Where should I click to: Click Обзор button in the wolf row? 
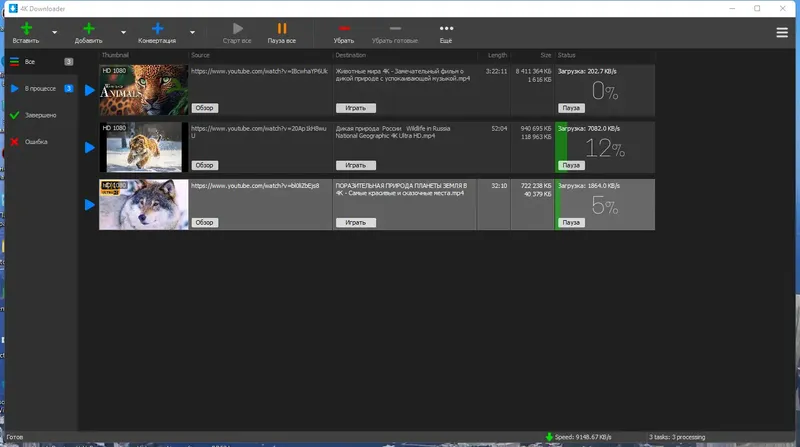(x=205, y=222)
